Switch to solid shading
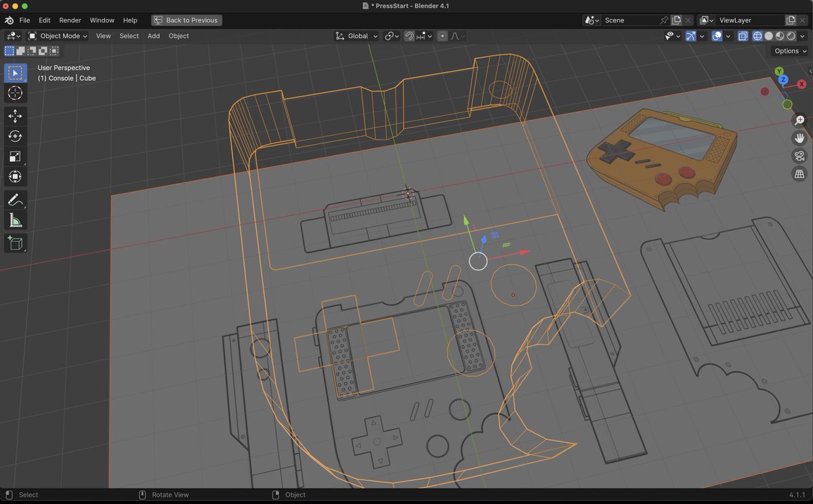The image size is (813, 504). (x=769, y=36)
